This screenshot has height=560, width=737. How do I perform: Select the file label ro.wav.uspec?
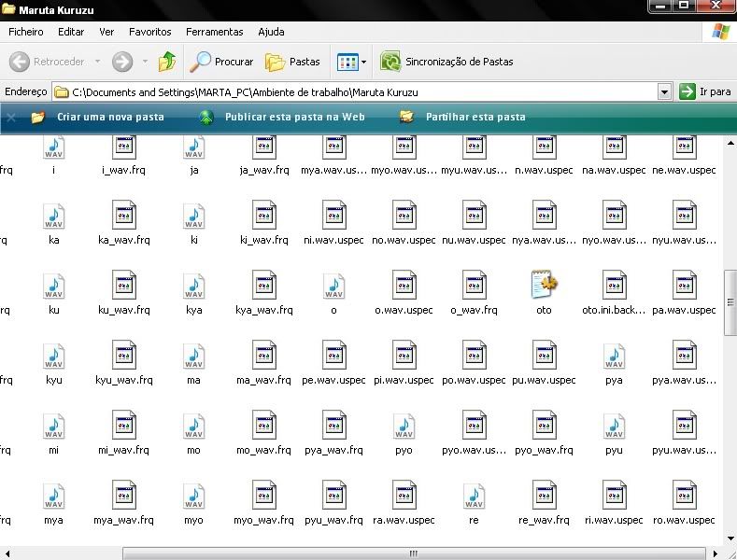684,520
